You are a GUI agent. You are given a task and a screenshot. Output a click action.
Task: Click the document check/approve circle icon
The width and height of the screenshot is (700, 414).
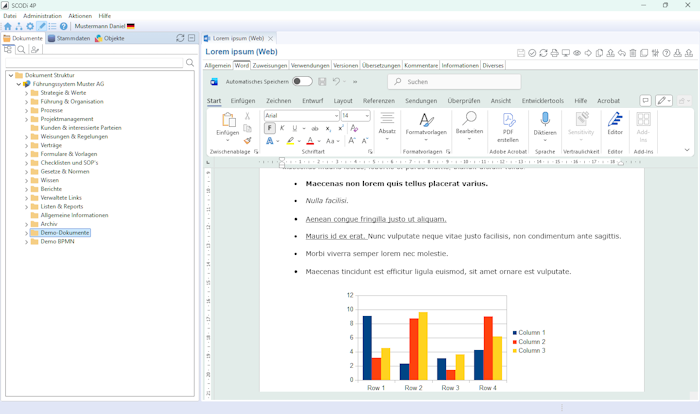tap(532, 53)
